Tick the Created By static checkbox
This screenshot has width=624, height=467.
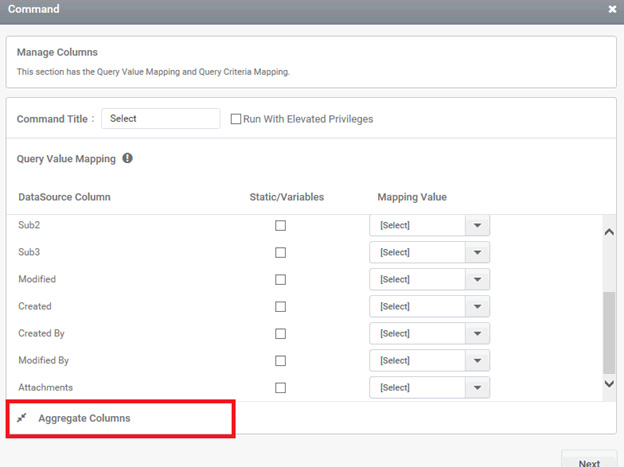point(281,334)
